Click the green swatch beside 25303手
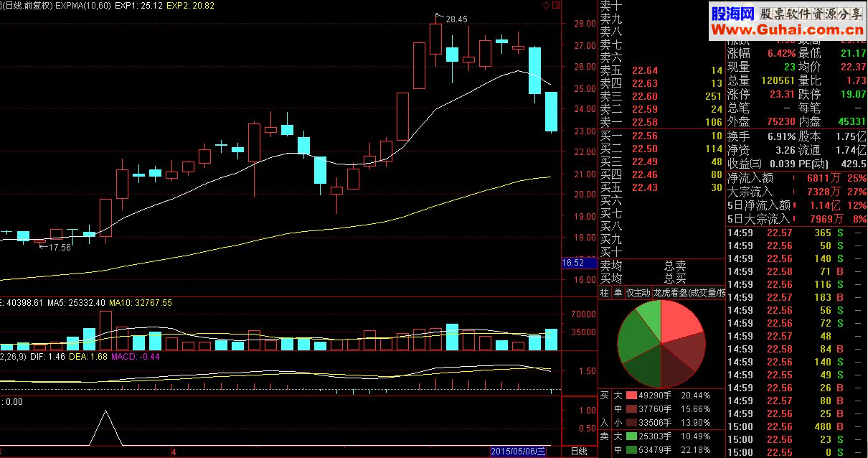The image size is (868, 458). (631, 436)
